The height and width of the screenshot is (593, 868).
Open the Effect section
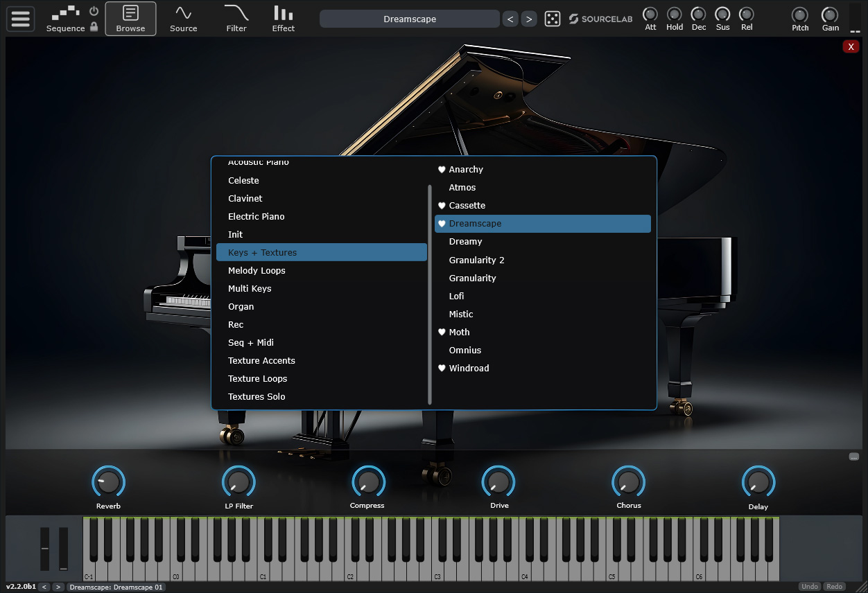[283, 19]
